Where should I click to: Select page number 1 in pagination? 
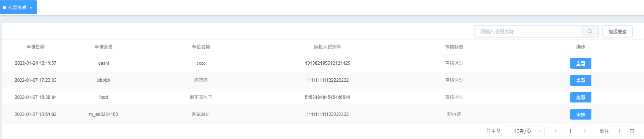(x=570, y=131)
